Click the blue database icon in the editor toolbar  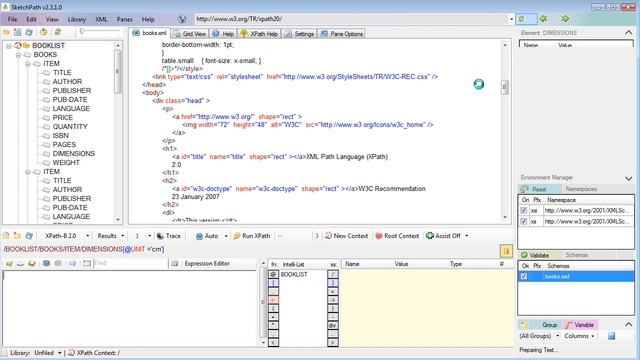(x=46, y=264)
